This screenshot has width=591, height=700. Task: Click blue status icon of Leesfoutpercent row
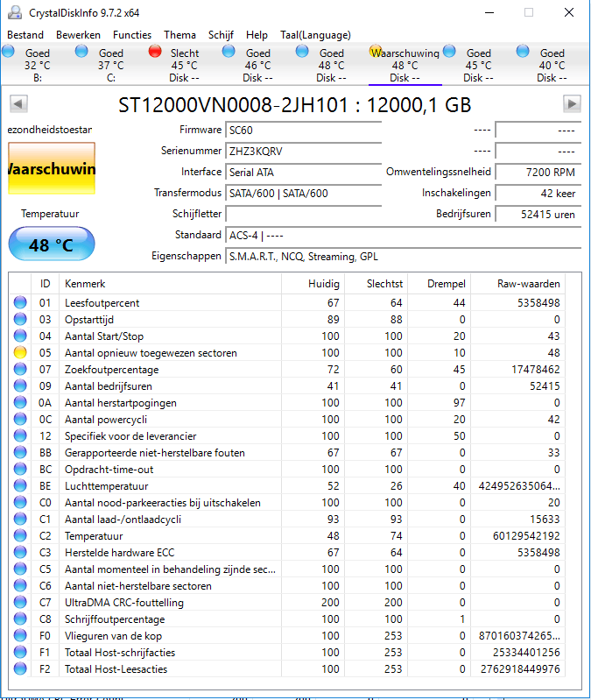tap(20, 302)
